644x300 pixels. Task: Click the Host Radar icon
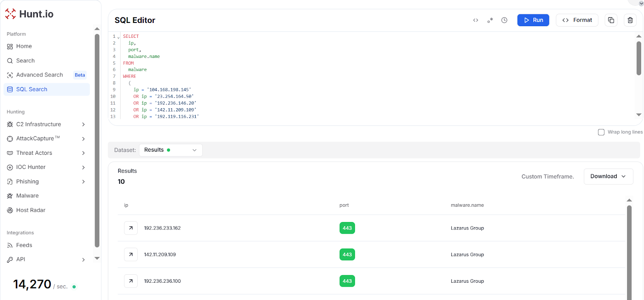tap(10, 210)
